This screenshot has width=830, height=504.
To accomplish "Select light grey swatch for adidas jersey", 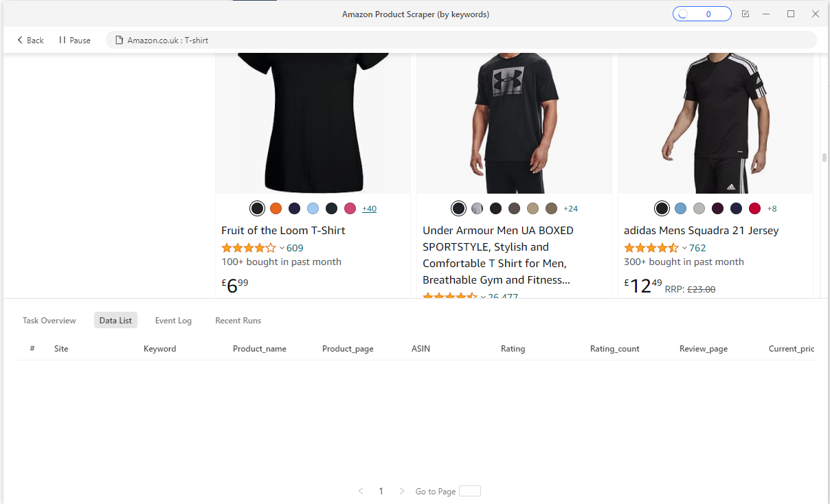I will coord(699,209).
